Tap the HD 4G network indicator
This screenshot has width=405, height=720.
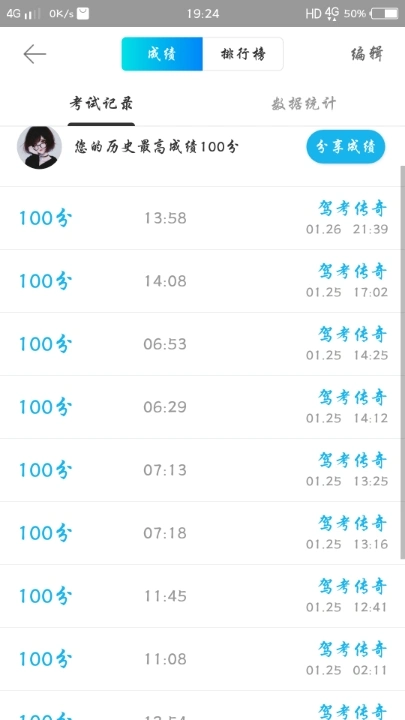click(x=322, y=13)
